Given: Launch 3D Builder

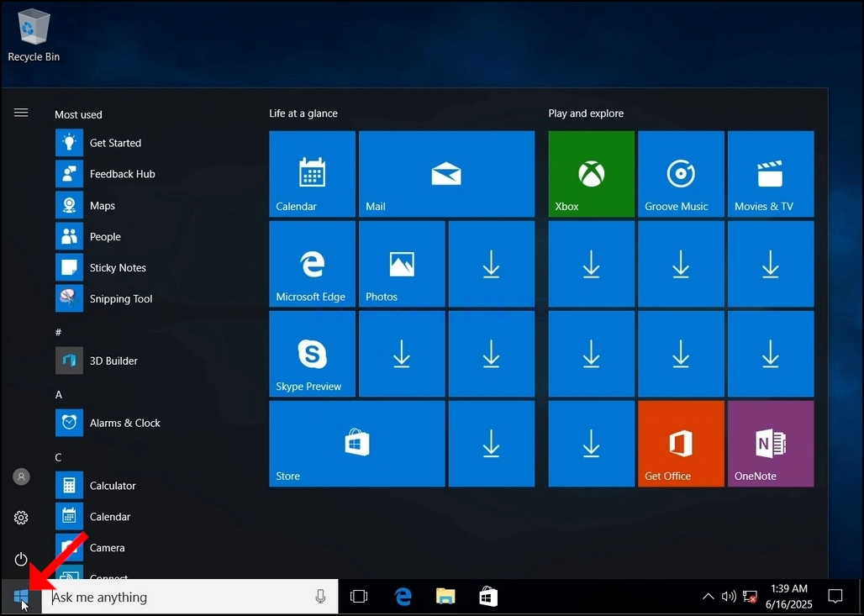Looking at the screenshot, I should (x=149, y=361).
